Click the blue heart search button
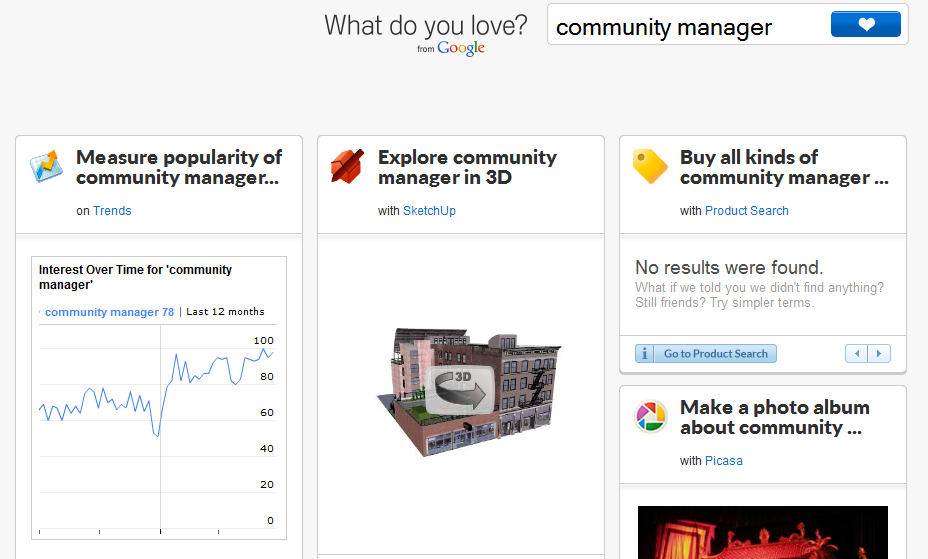The height and width of the screenshot is (559, 928). tap(865, 24)
